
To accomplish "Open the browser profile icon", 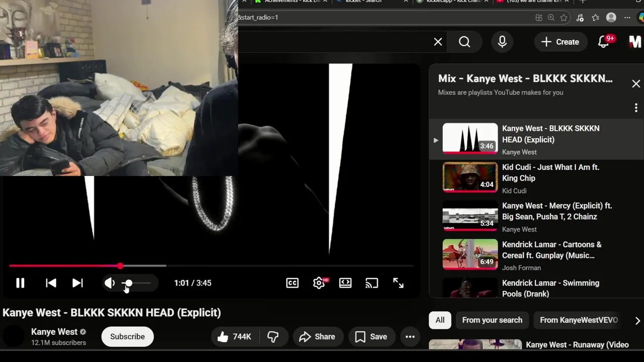I will (x=611, y=18).
